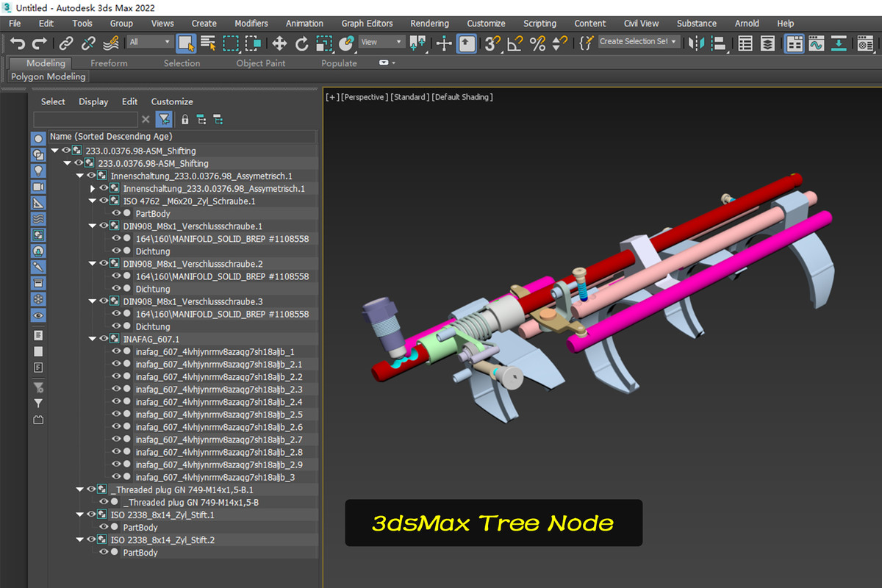Toggle the Window/Crossing selection mode
This screenshot has width=882, height=588.
click(253, 43)
